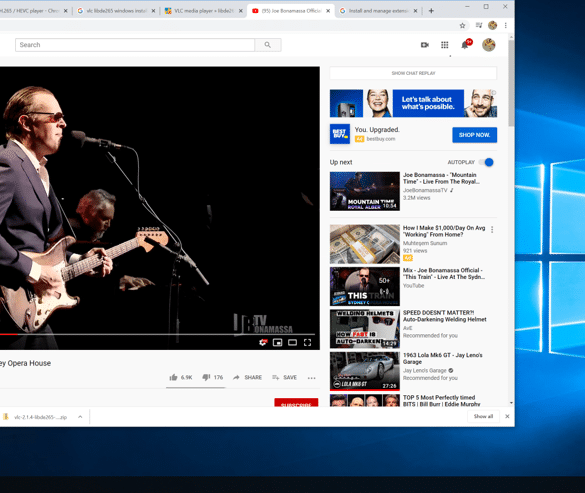Switch player to theater mode

292,342
